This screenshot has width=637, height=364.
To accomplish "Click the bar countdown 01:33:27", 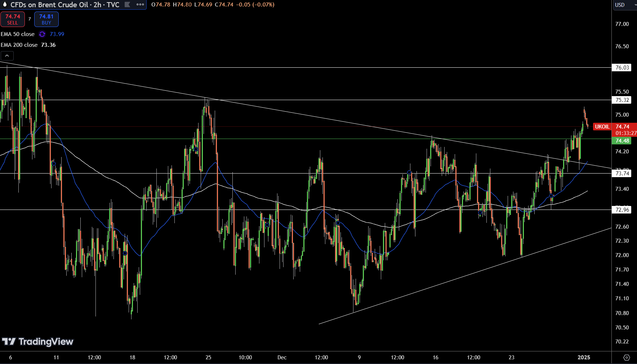I will tap(625, 133).
